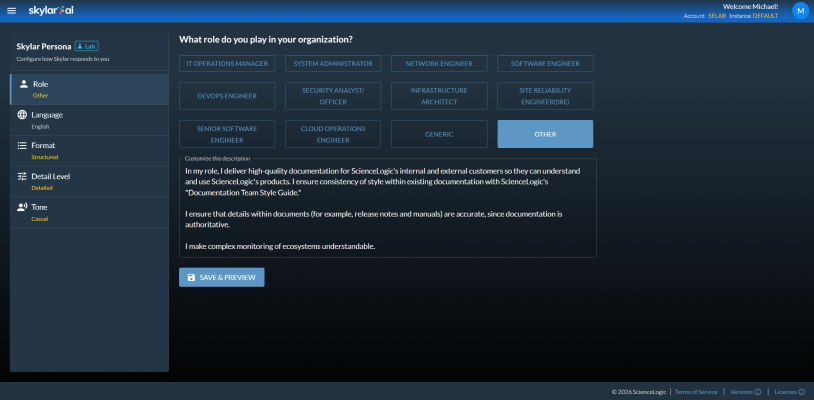This screenshot has width=814, height=400.
Task: Choose the Software Engineer role
Action: click(545, 64)
